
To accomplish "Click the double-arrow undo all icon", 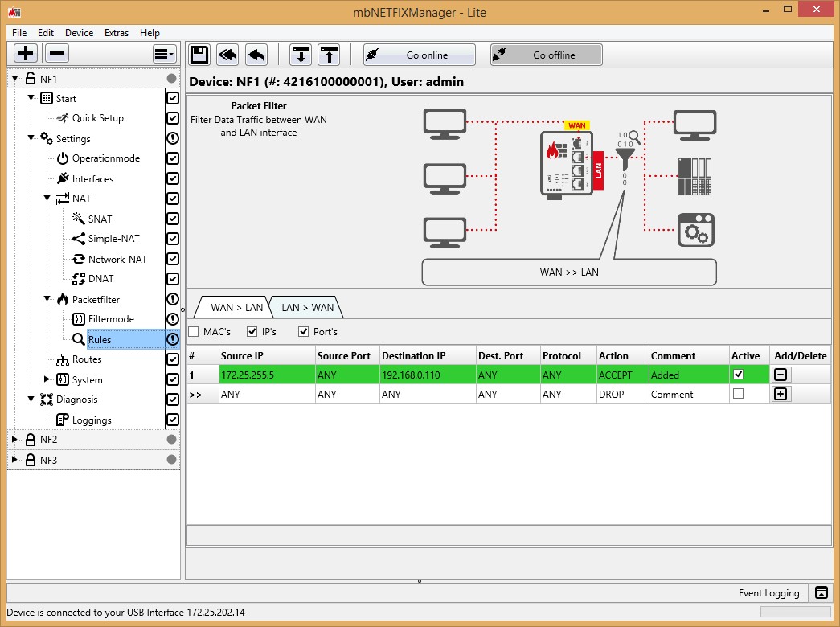I will [228, 55].
